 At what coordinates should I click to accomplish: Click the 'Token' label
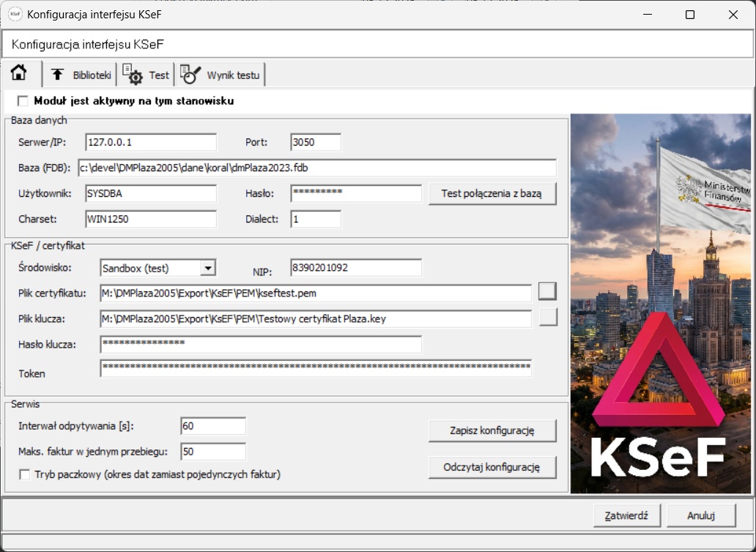pos(31,373)
